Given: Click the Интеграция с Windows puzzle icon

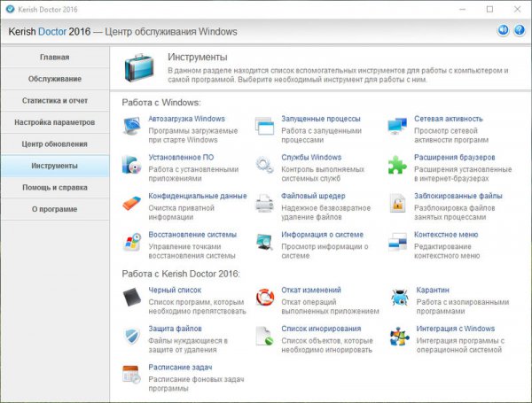Looking at the screenshot, I should (399, 336).
